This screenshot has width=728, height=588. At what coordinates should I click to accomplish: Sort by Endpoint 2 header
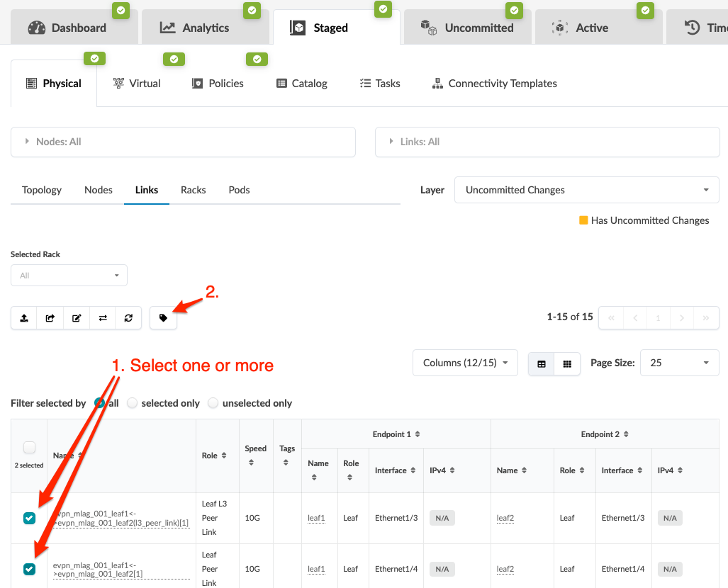[x=605, y=434]
